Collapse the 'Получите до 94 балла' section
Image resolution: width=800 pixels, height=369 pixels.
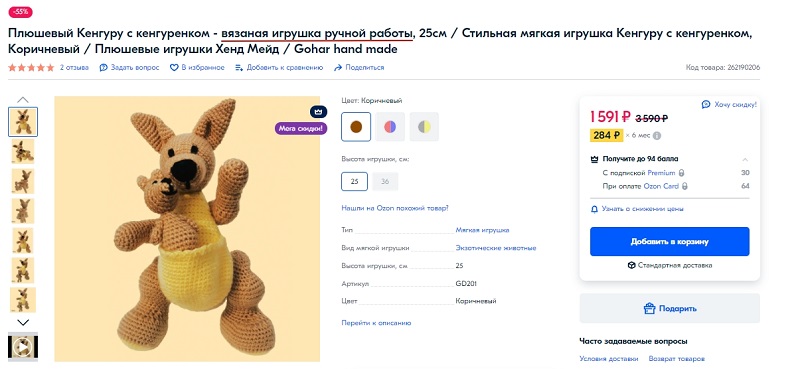tap(745, 159)
